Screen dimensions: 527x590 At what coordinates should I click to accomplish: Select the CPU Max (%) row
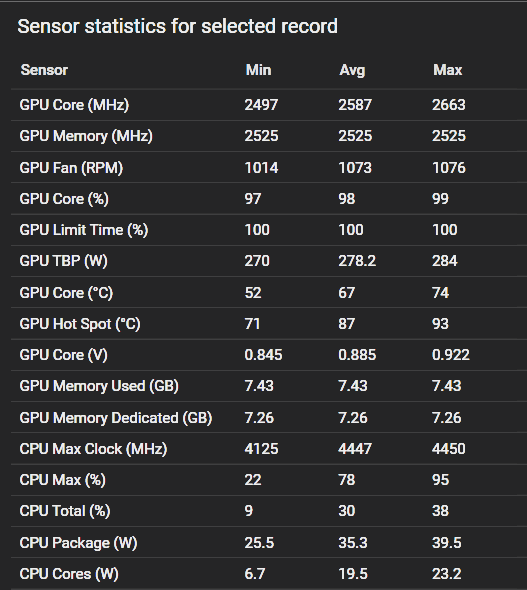click(x=269, y=480)
